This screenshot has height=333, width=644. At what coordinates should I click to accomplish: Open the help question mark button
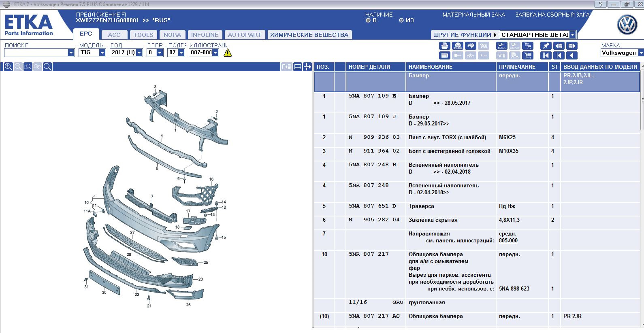601,4
